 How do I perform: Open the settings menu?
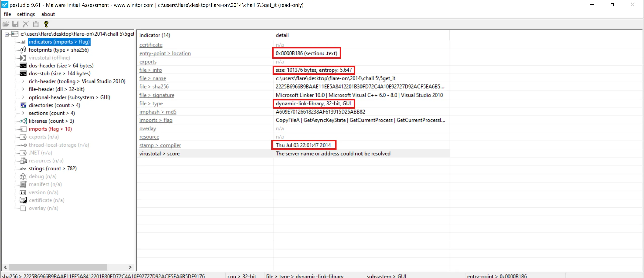[26, 14]
